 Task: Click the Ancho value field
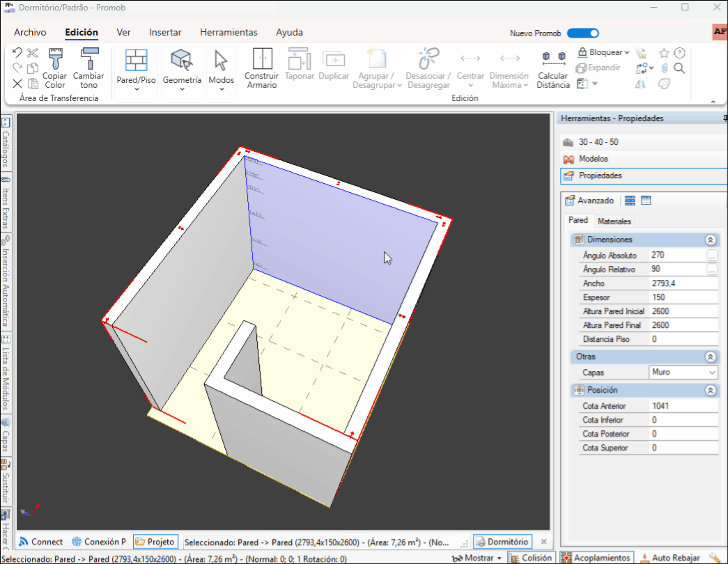click(682, 283)
